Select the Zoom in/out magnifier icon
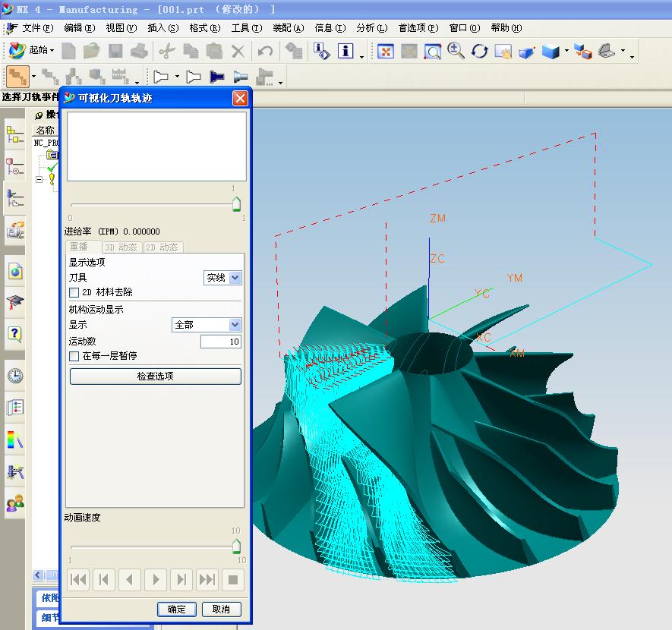This screenshot has height=630, width=672. tap(456, 51)
